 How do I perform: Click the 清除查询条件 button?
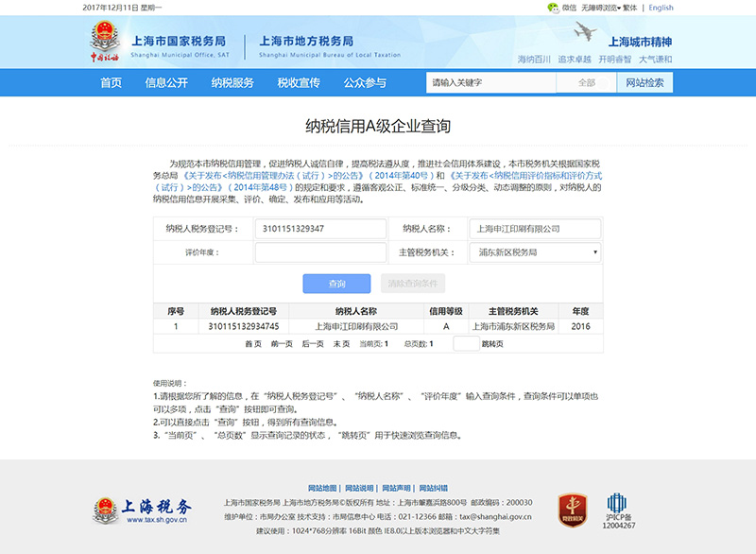[413, 284]
